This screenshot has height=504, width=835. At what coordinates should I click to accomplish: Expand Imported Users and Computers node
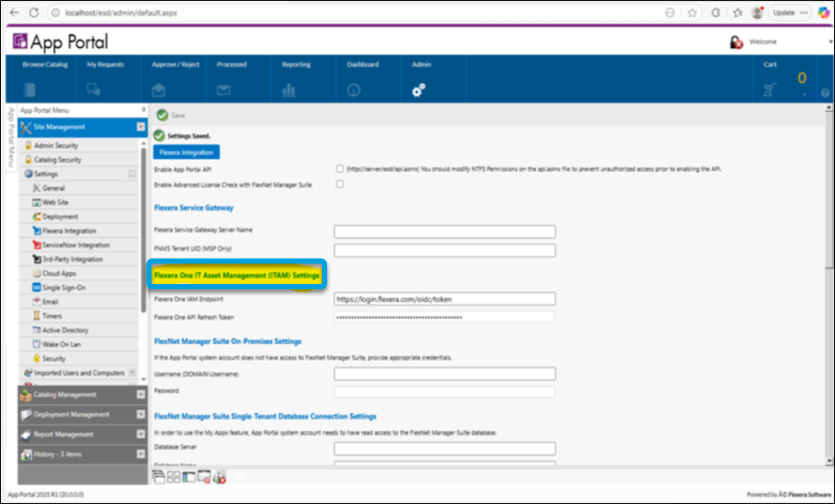click(133, 372)
